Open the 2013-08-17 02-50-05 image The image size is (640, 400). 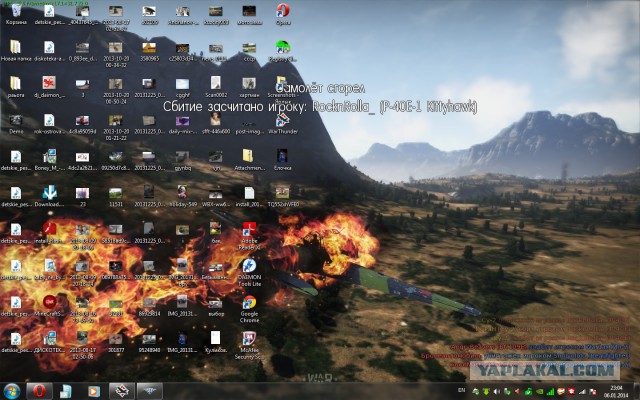click(82, 344)
